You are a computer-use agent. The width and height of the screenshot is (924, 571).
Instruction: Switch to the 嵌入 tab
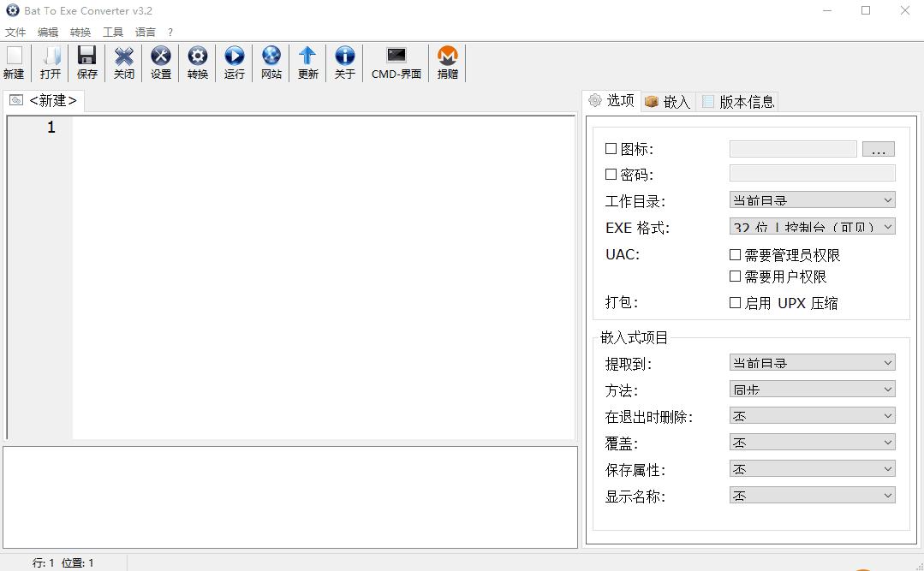coord(668,101)
